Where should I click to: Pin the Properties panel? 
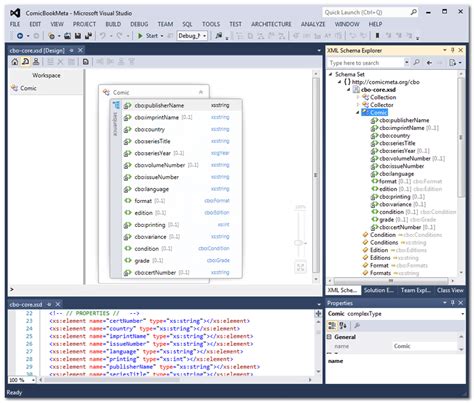click(453, 302)
